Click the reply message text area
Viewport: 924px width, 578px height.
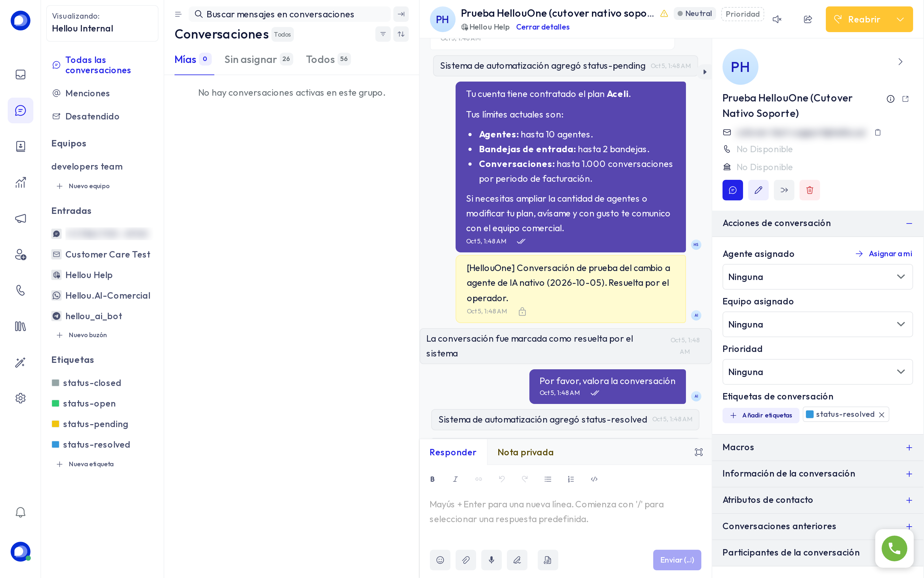(565, 512)
